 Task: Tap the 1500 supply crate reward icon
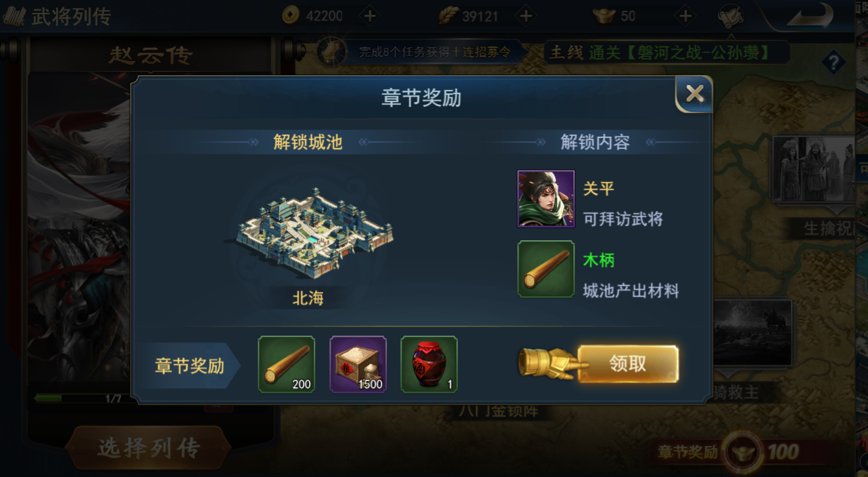tap(358, 364)
